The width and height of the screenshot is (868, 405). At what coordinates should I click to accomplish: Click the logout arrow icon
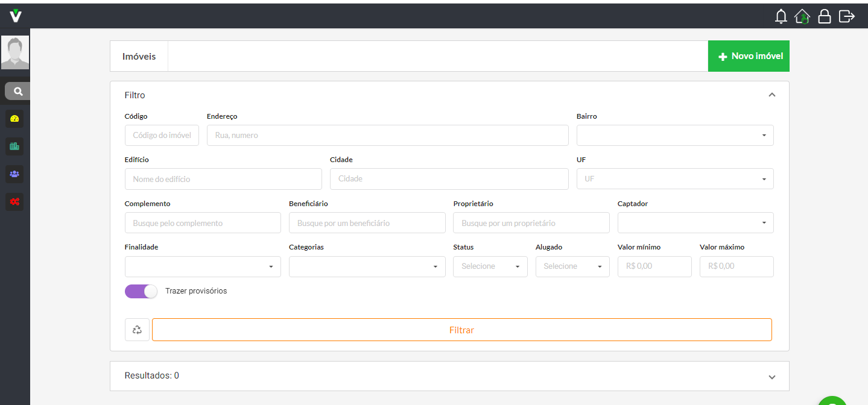(x=847, y=16)
